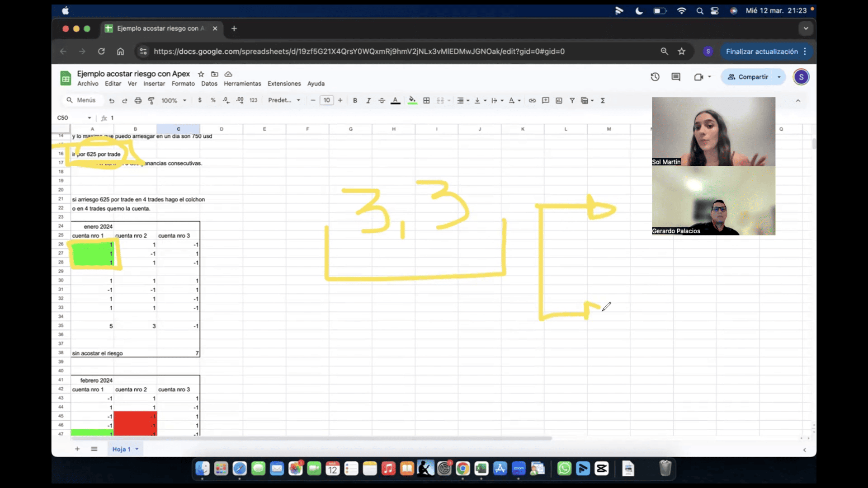This screenshot has width=868, height=488.
Task: Click the Wi-Fi icon in the menu bar
Action: (x=681, y=11)
